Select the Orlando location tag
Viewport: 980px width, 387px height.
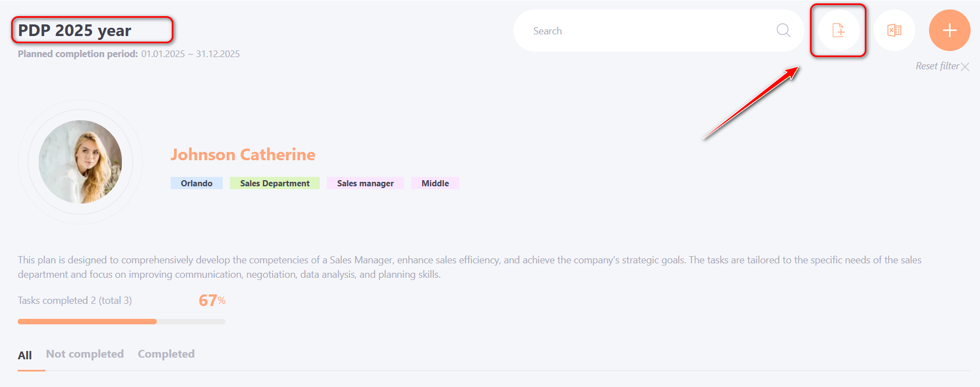pos(196,184)
